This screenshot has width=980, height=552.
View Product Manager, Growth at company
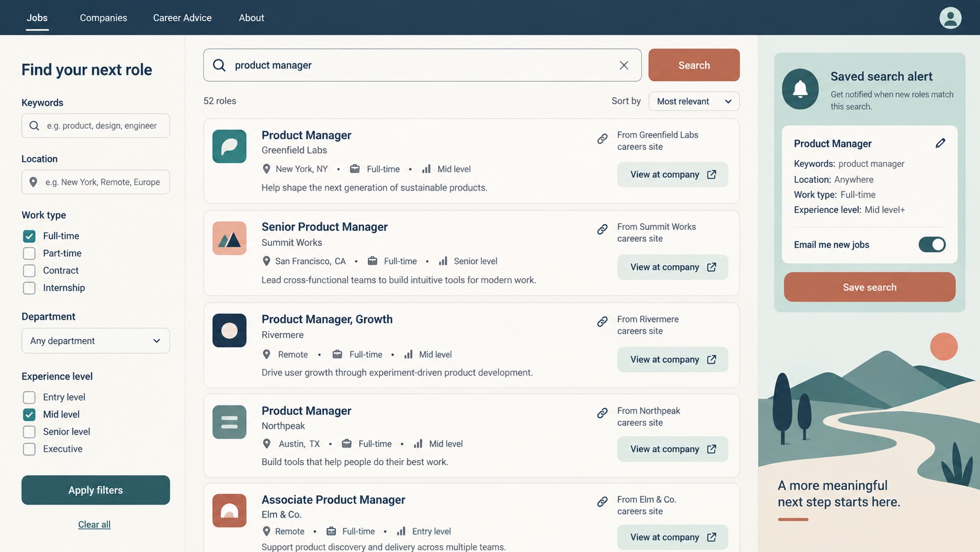(x=672, y=360)
